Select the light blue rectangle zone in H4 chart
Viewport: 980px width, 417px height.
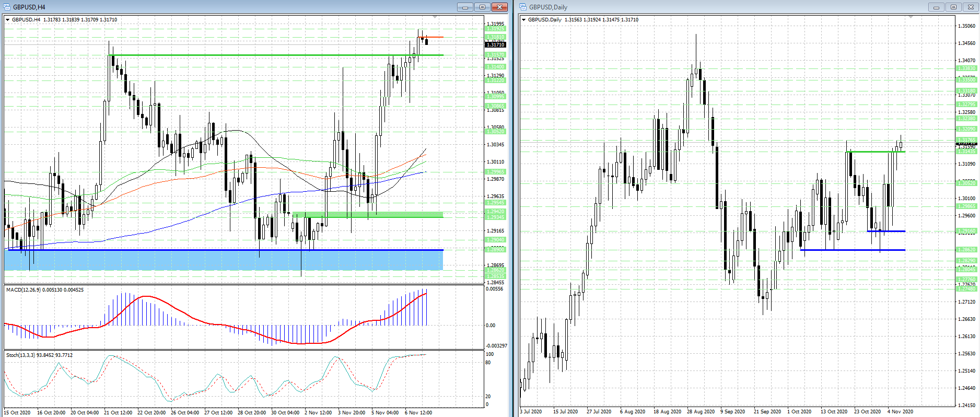[x=224, y=260]
